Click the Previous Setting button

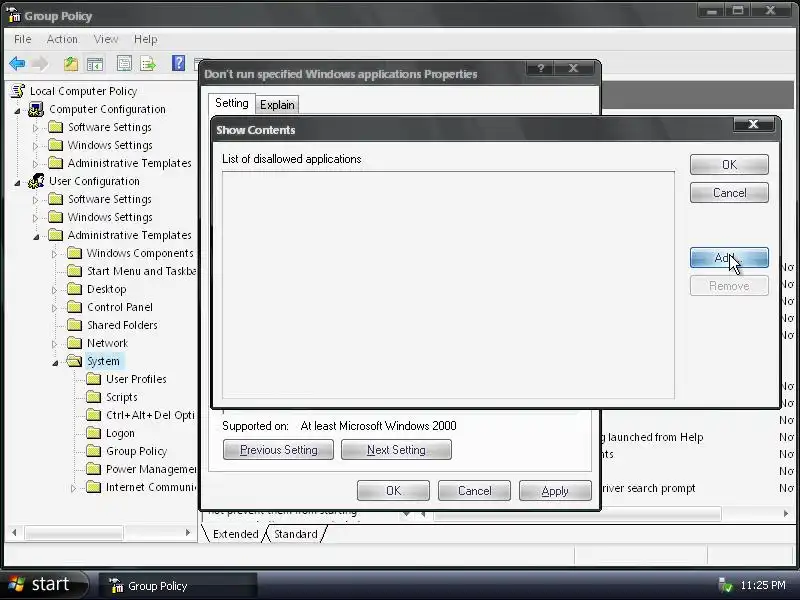pos(279,449)
